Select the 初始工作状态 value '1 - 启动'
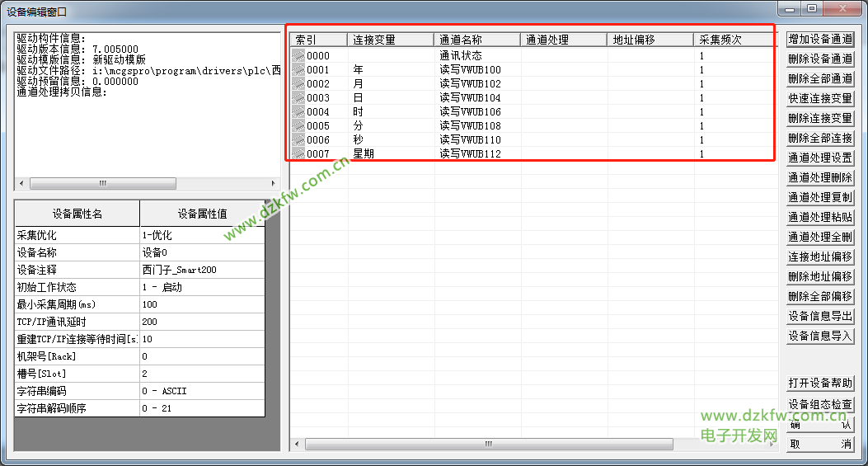 tap(202, 287)
